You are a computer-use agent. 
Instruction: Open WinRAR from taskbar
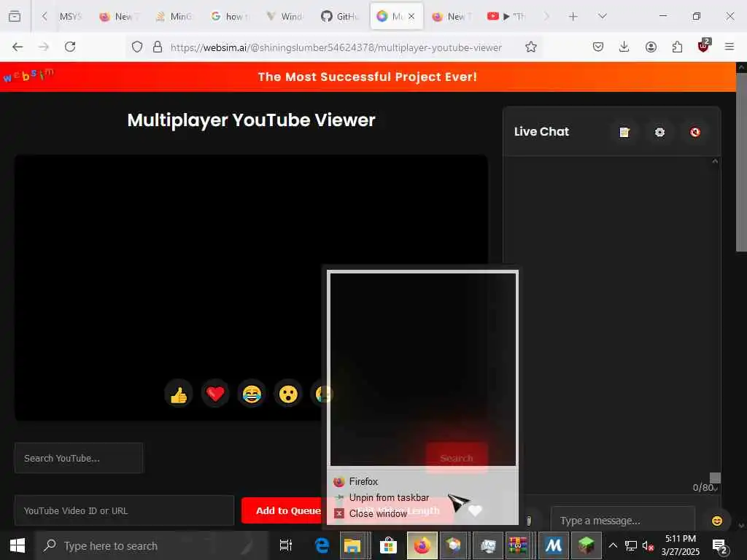[517, 545]
